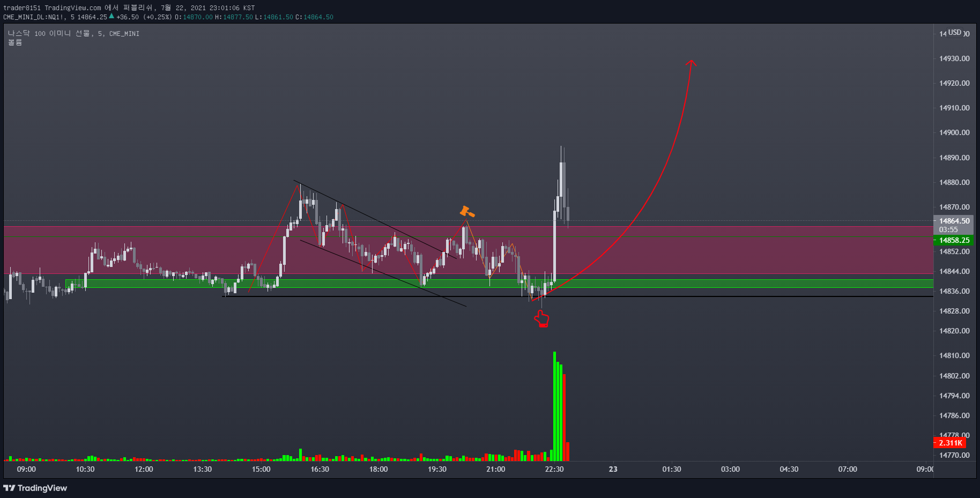Click the 07:00 time axis label
980x498 pixels.
[848, 469]
